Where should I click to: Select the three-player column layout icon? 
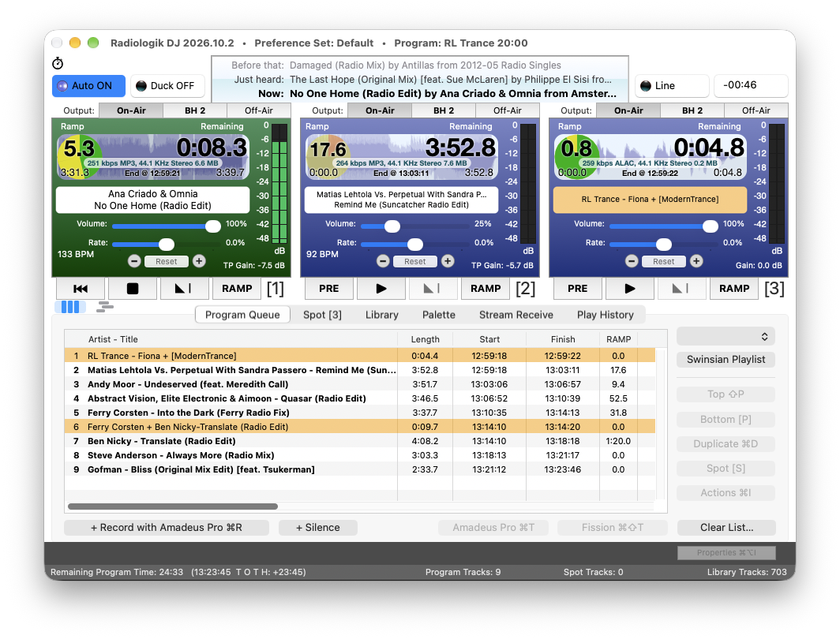70,307
